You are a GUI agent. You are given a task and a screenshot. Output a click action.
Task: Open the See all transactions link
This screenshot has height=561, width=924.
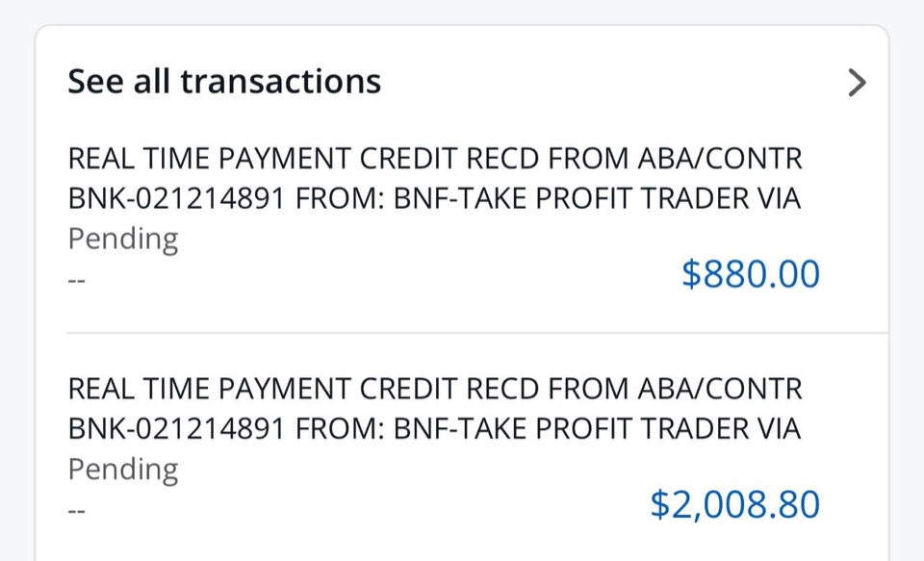click(224, 82)
